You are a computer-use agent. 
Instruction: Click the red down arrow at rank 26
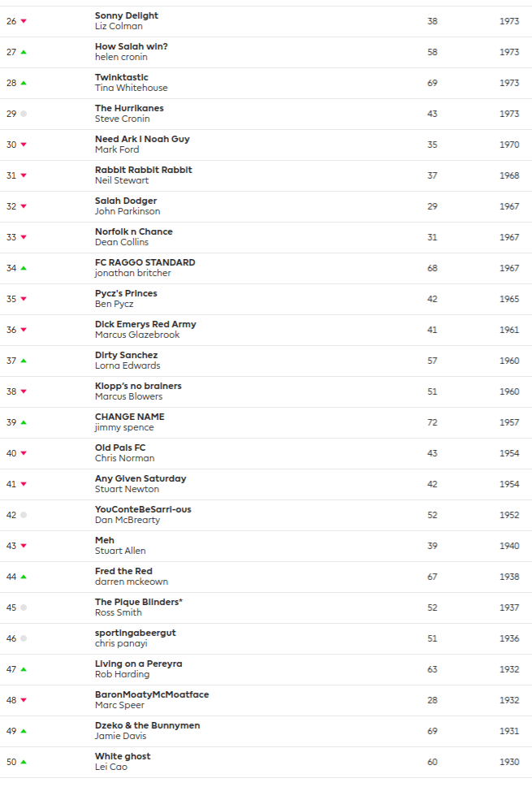24,21
